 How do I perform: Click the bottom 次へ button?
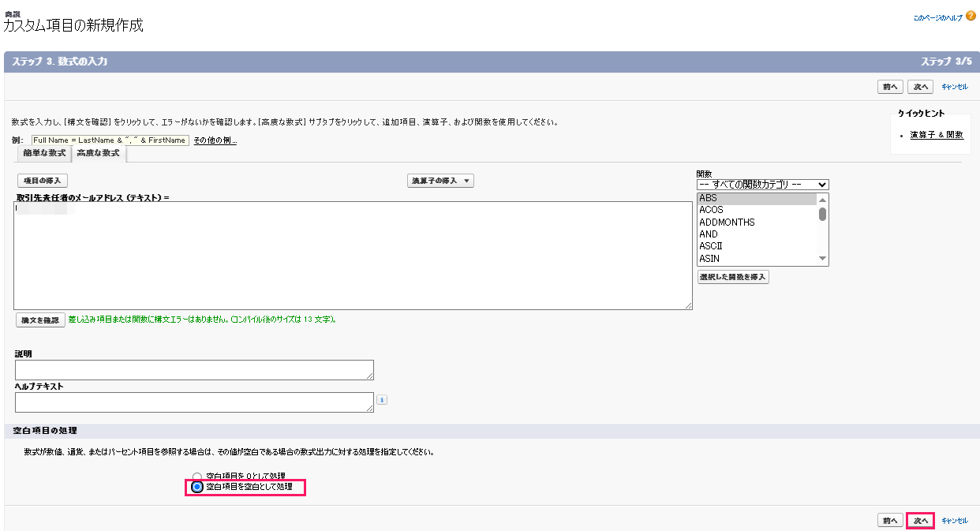[x=921, y=521]
